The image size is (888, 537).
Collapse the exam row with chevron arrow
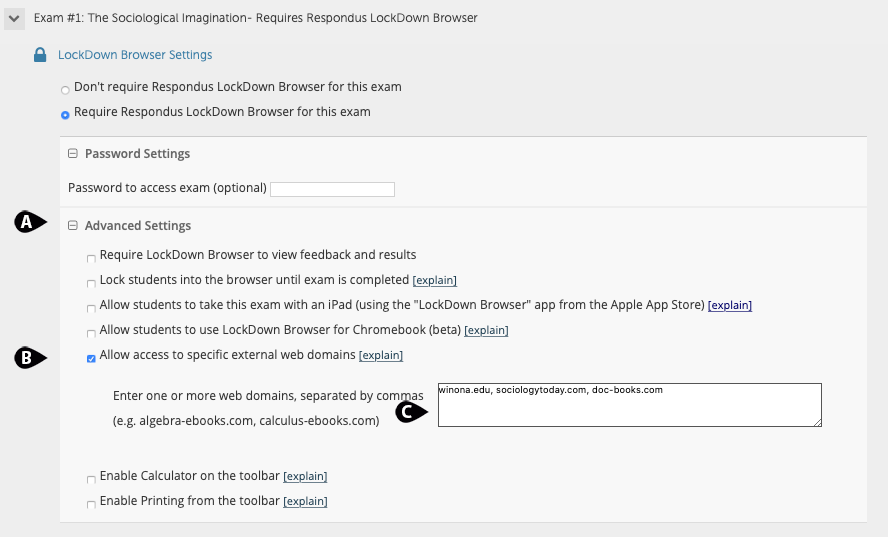(15, 18)
